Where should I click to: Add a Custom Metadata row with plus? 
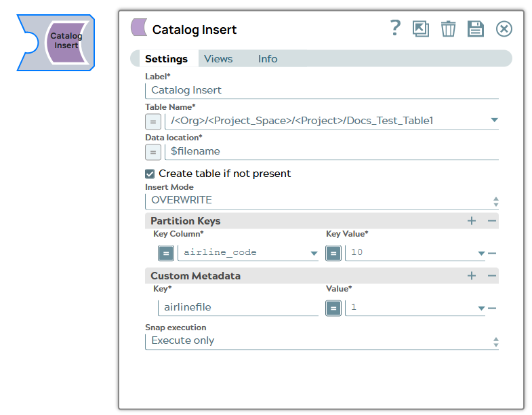(x=472, y=276)
